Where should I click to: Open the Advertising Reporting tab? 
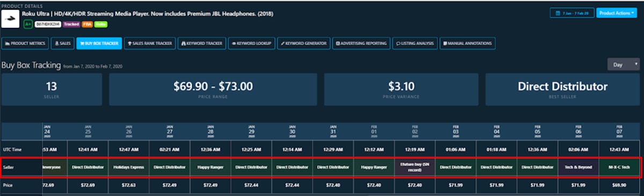click(361, 43)
